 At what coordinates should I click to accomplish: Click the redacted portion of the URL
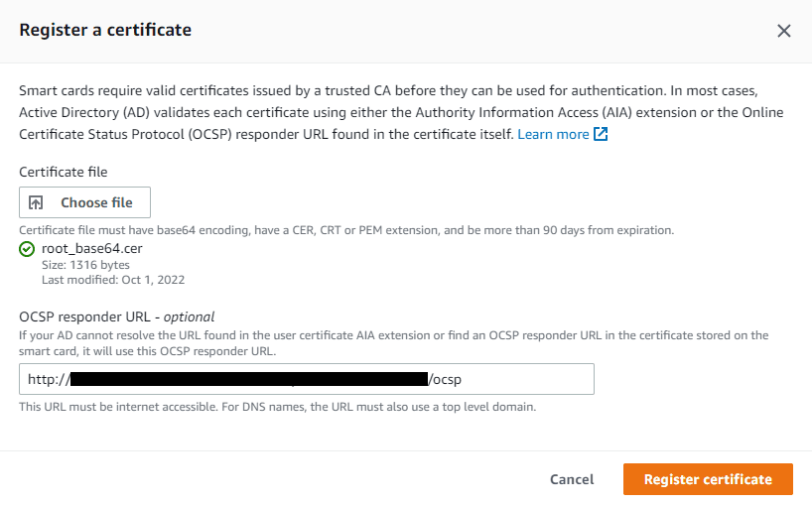point(249,379)
